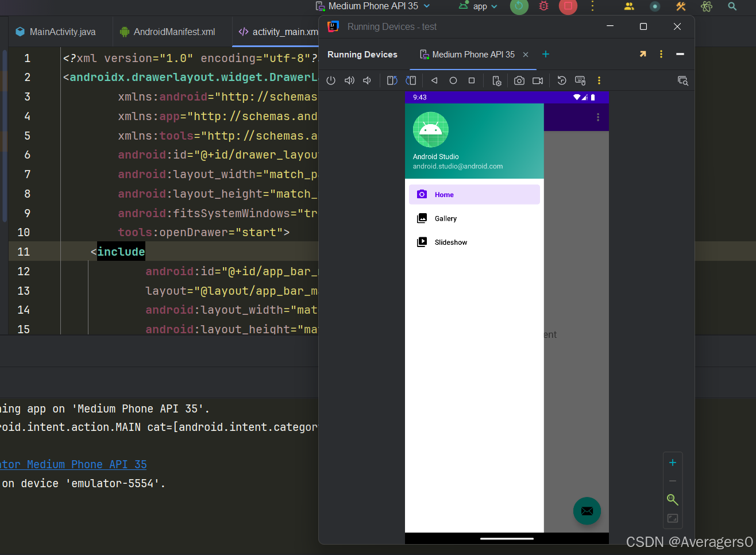
Task: Dock the Running Devices window with the arrow icon
Action: (x=643, y=54)
